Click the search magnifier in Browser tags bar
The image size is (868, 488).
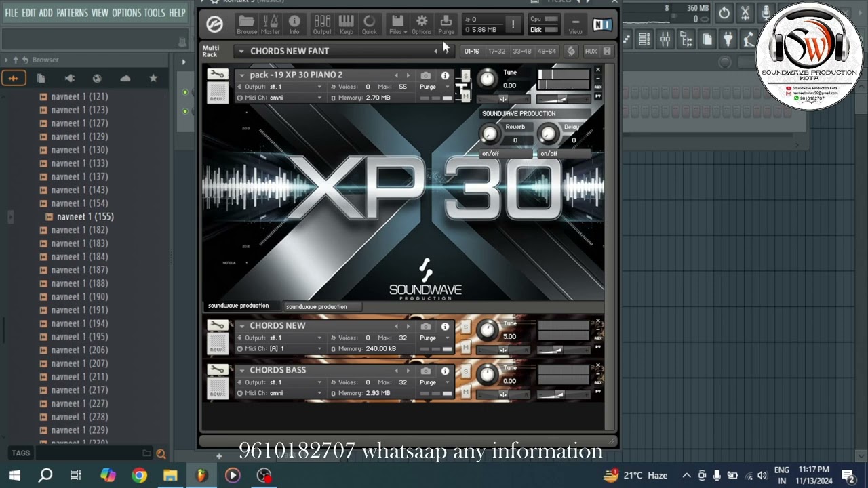[x=161, y=453]
